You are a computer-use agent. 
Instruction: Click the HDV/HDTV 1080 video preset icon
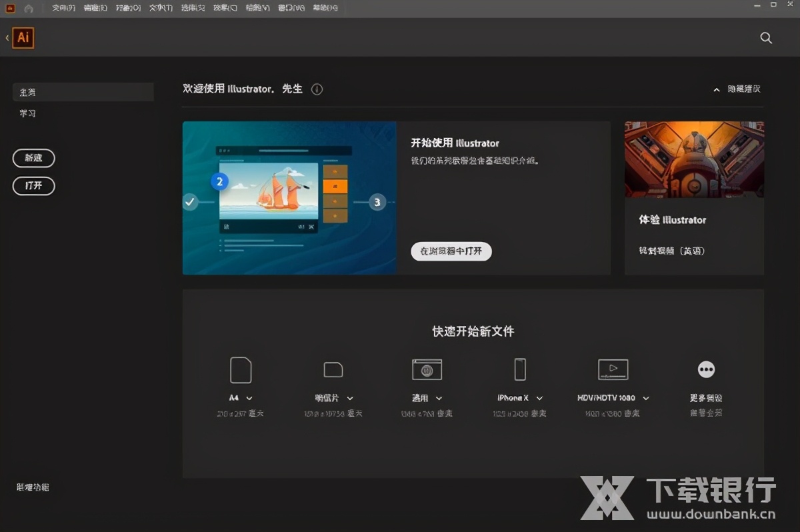pos(613,369)
